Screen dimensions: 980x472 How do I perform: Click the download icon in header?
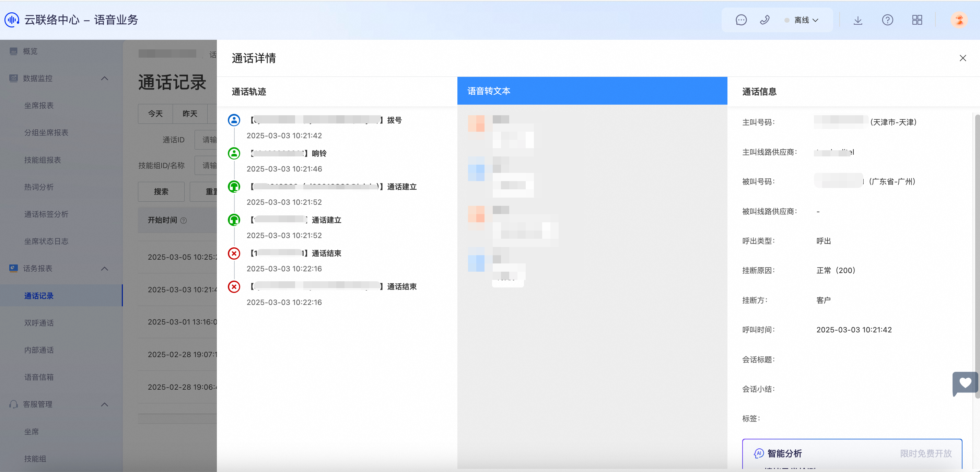(858, 20)
